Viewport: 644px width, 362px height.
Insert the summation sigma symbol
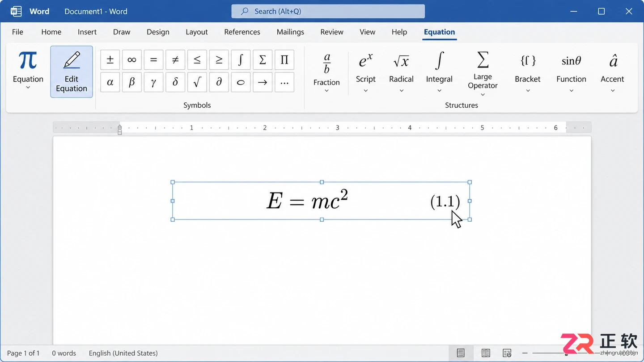(263, 60)
